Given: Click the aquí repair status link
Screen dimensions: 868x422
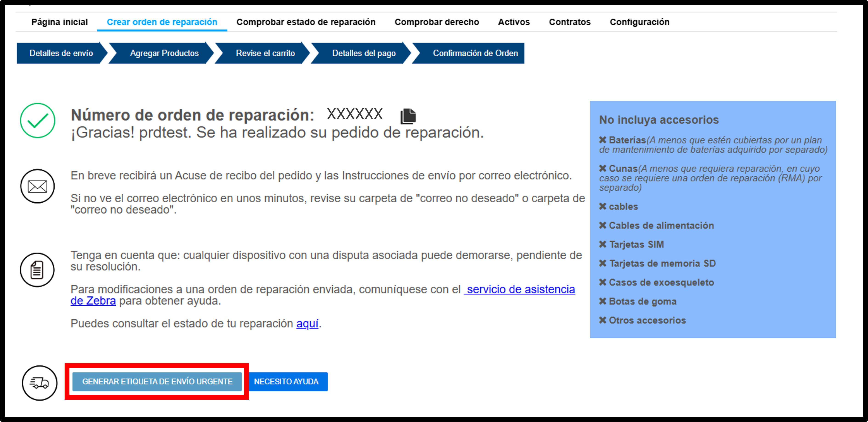Looking at the screenshot, I should pos(307,324).
